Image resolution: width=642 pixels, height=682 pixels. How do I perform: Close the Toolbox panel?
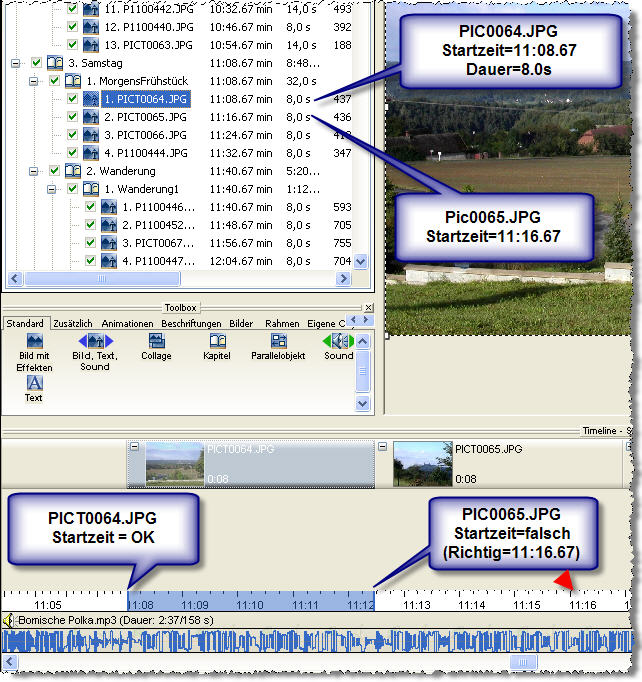point(368,308)
